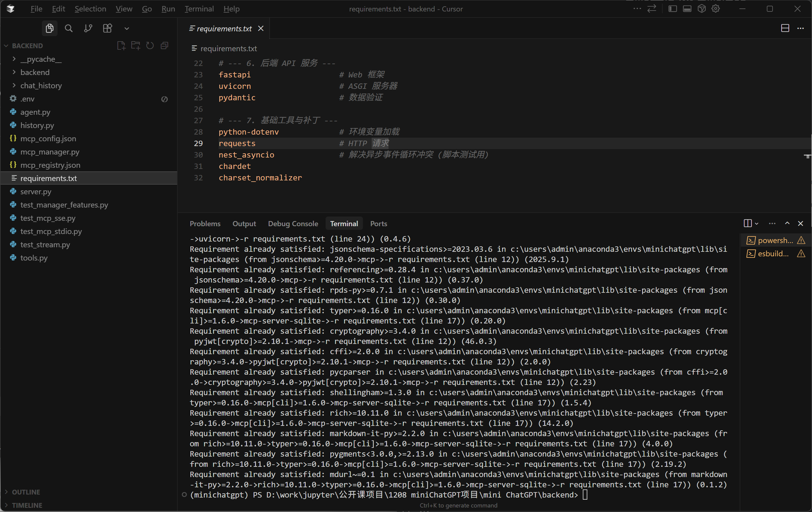Select the powershell terminal session
812x512 pixels.
coord(775,240)
